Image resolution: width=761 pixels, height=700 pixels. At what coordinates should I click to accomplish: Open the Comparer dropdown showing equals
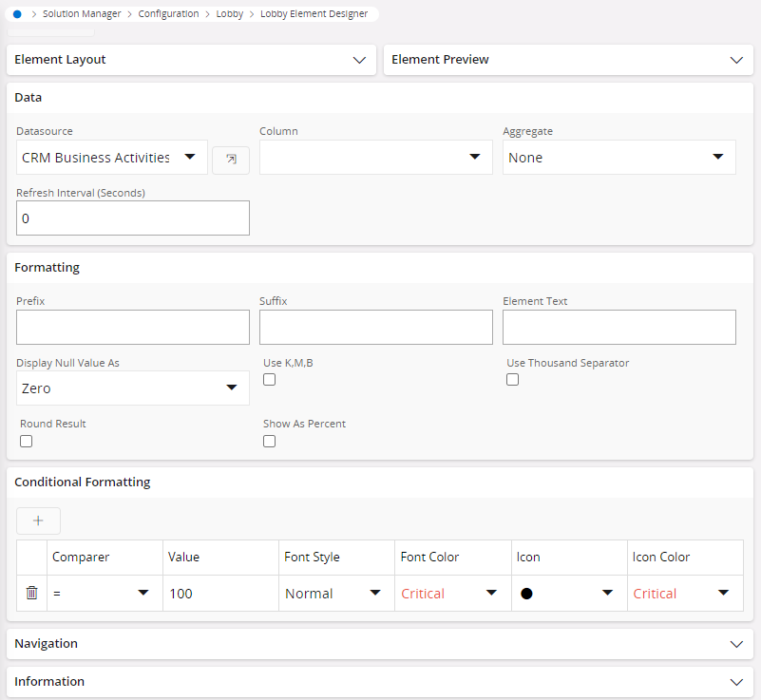(104, 593)
